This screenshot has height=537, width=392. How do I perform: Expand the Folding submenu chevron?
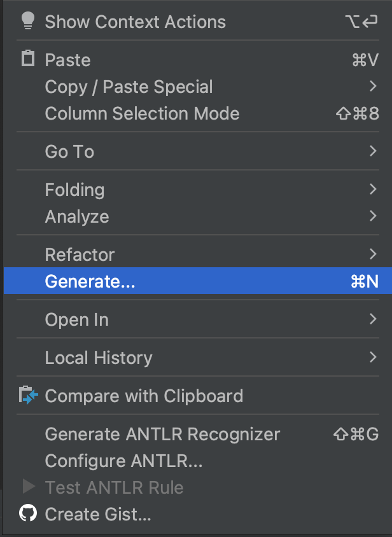tap(373, 189)
